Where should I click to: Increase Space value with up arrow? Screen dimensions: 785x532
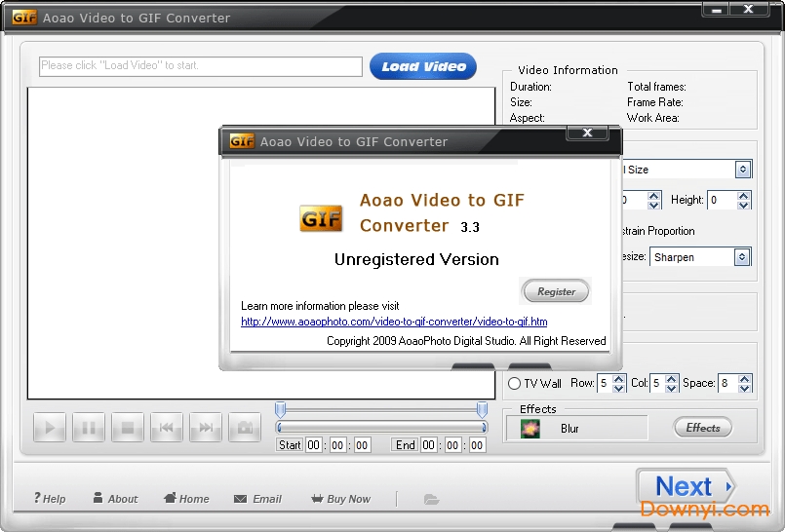[744, 379]
